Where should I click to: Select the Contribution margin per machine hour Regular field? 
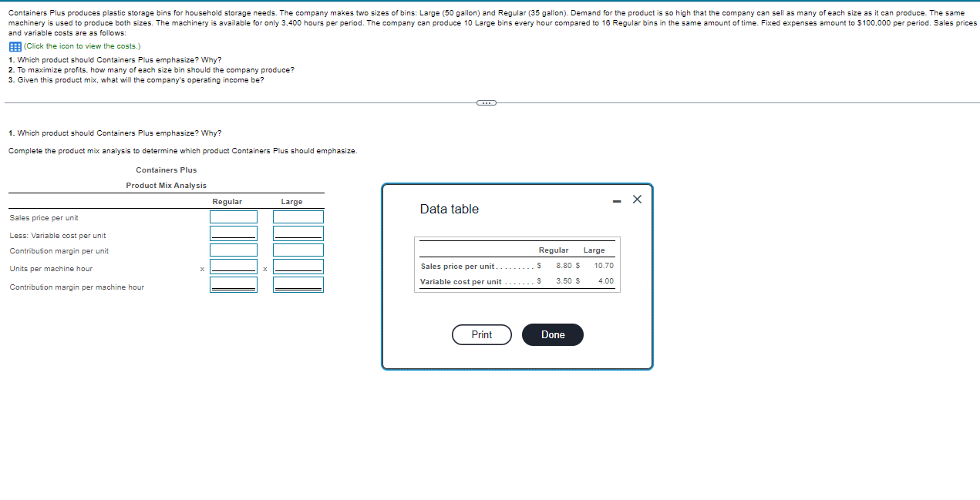pos(233,284)
